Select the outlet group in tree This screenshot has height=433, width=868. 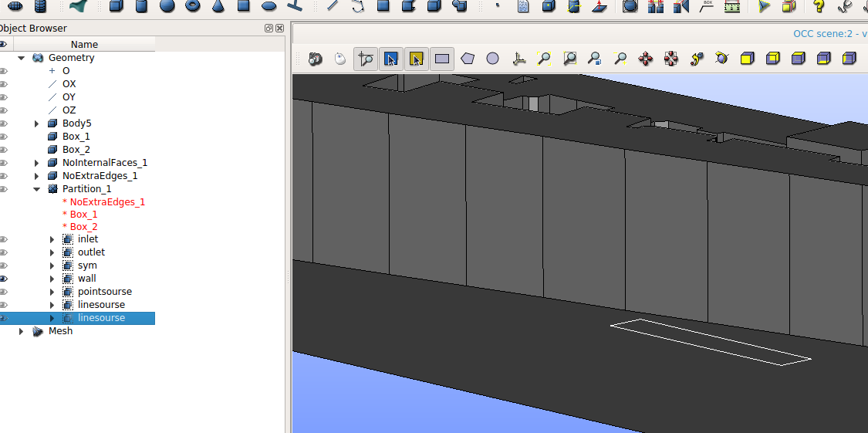tap(91, 252)
